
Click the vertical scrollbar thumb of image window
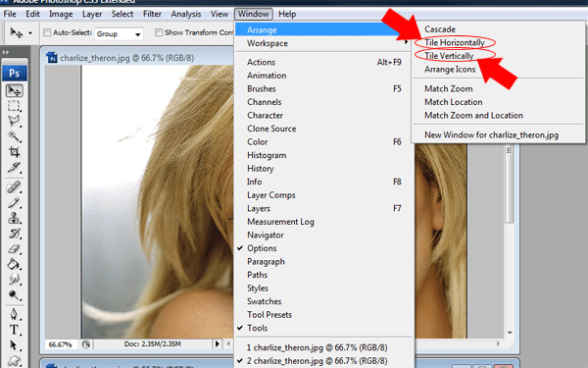click(x=510, y=184)
